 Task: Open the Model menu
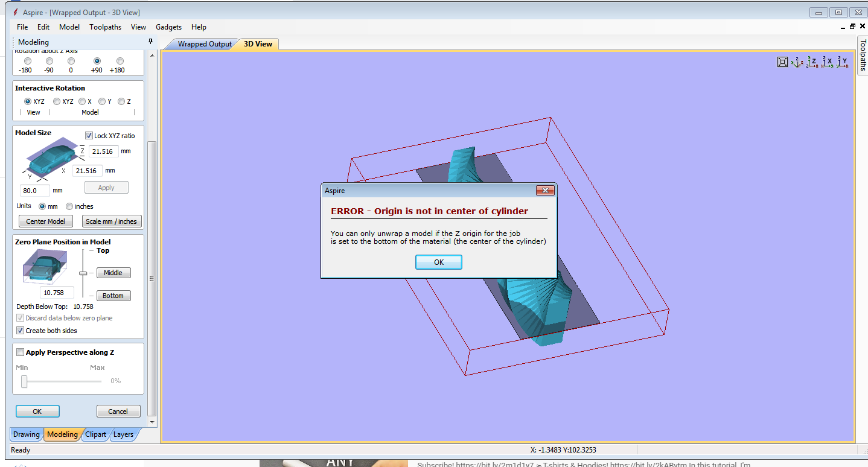point(69,27)
